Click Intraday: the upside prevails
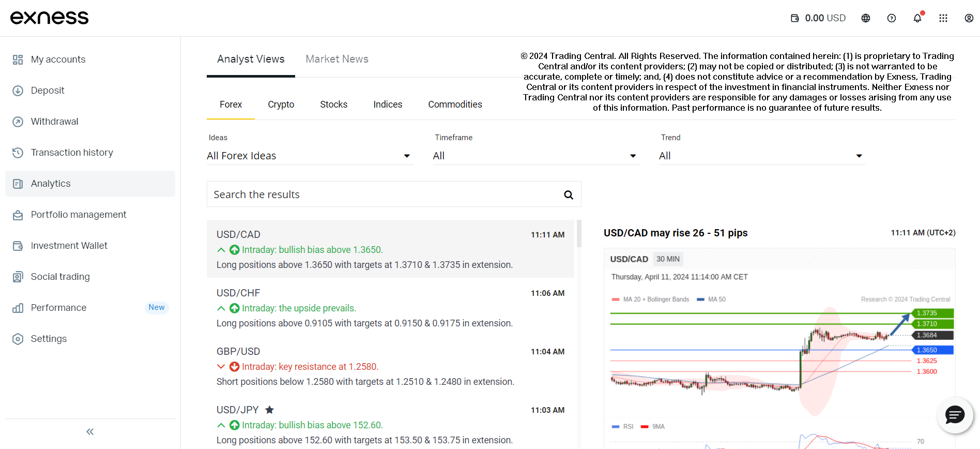This screenshot has height=449, width=980. (299, 308)
